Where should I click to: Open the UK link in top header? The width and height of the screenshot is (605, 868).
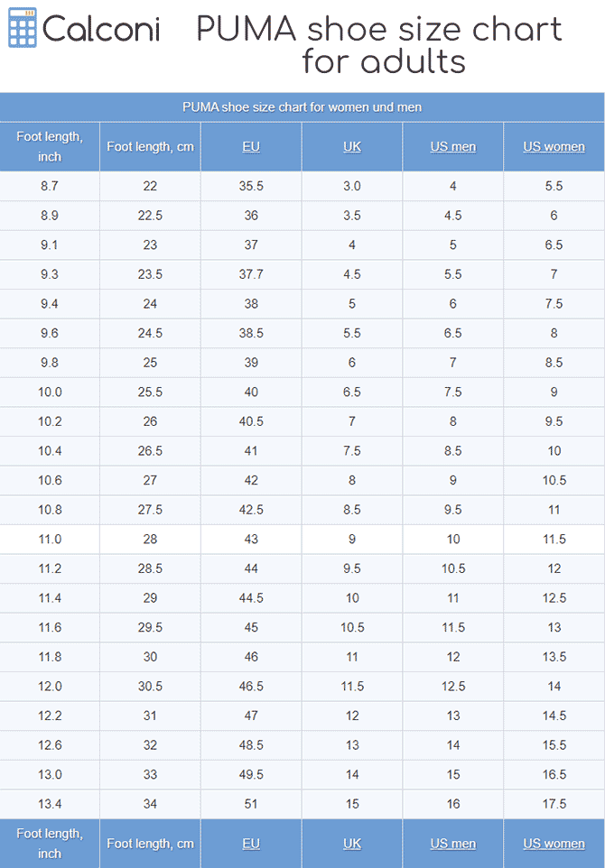(352, 146)
